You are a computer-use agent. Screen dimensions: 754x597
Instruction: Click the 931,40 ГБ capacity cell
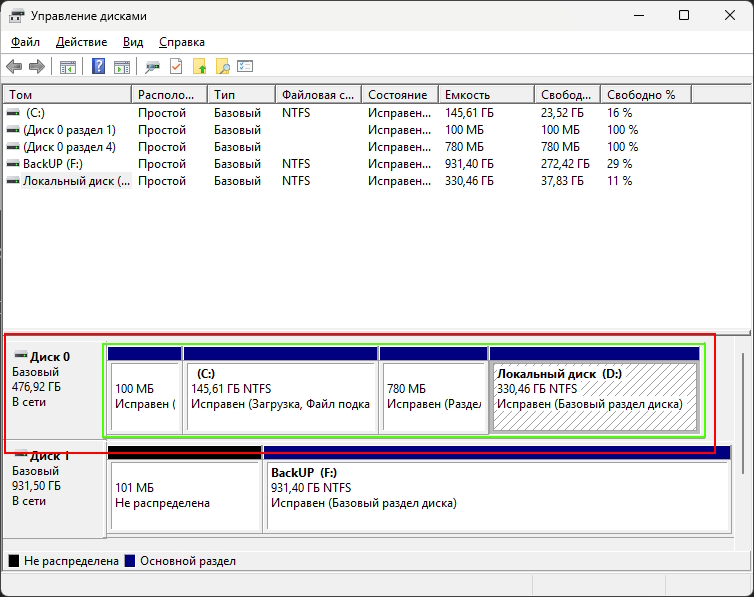click(469, 164)
